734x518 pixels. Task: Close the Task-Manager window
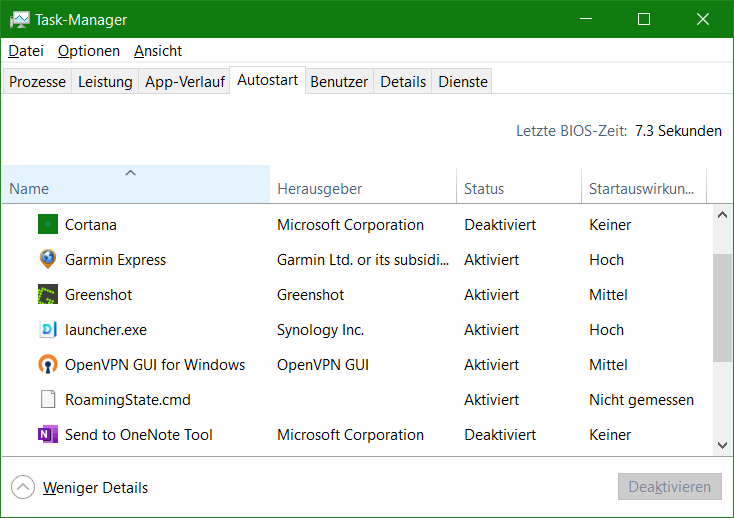pos(703,19)
